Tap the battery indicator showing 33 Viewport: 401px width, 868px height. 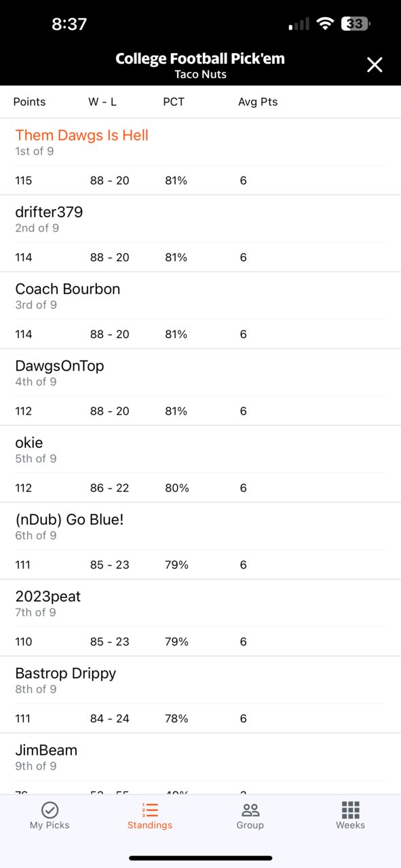[356, 24]
